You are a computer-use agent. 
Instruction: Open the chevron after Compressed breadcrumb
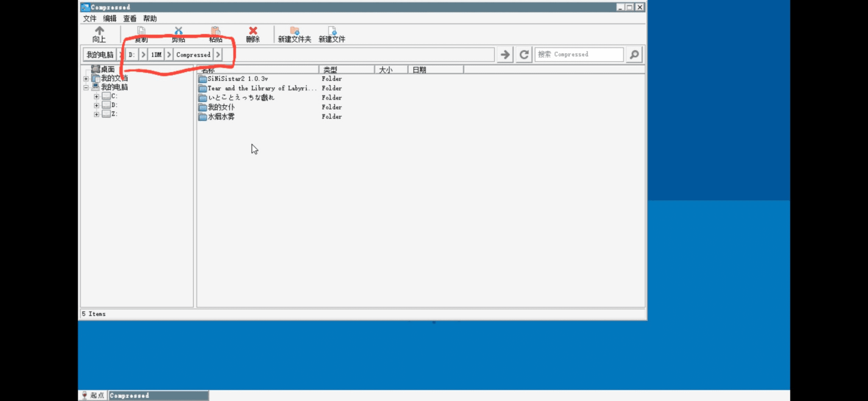218,55
